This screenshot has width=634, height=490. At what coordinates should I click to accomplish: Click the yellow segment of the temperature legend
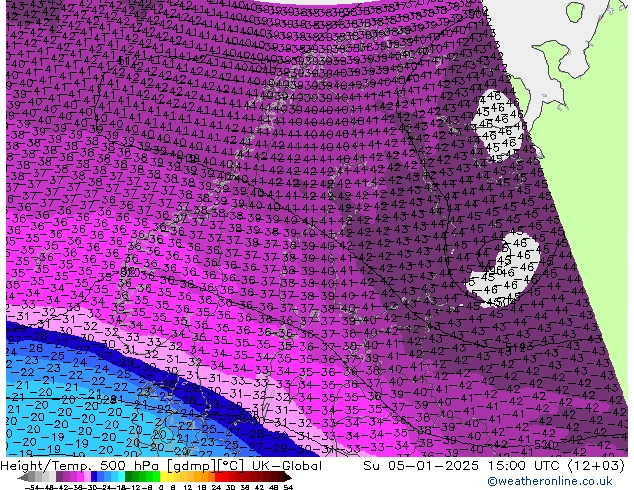(x=163, y=478)
